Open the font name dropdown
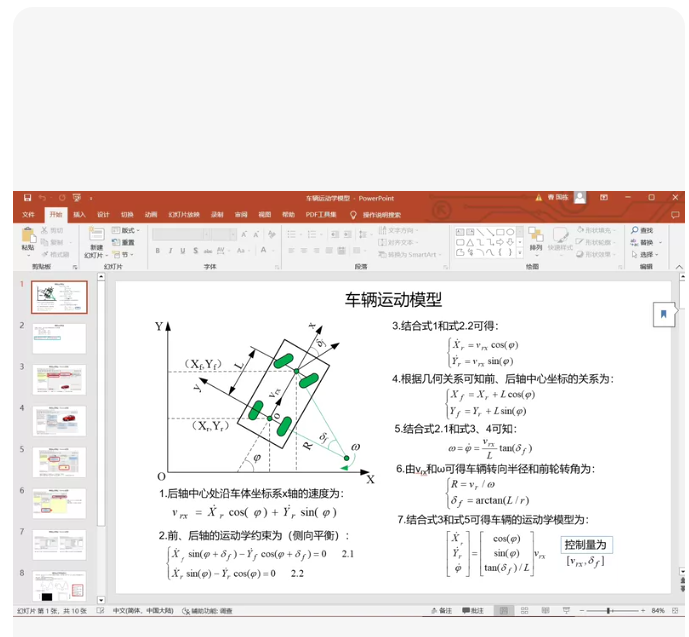Viewport: 689px width, 637px height. tap(206, 234)
